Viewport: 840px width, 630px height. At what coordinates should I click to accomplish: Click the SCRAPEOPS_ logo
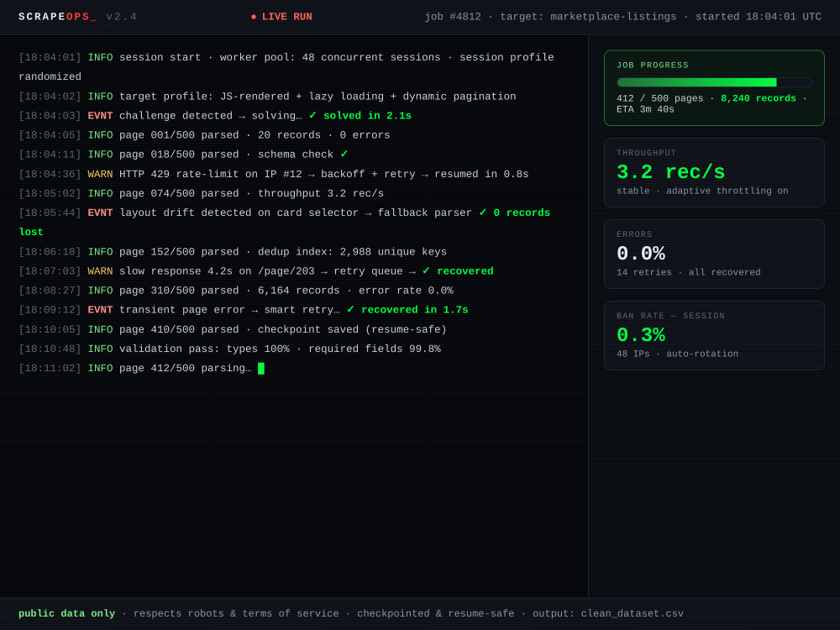58,17
